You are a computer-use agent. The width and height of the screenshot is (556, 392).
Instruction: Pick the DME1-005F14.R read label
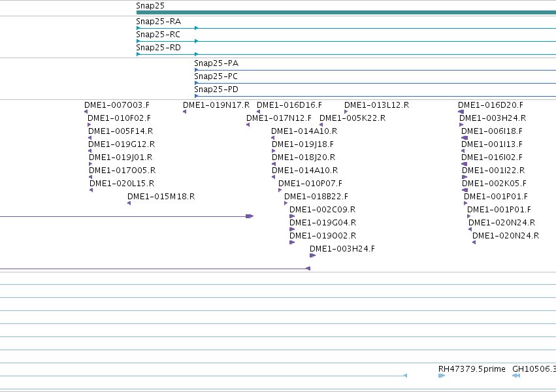click(121, 131)
